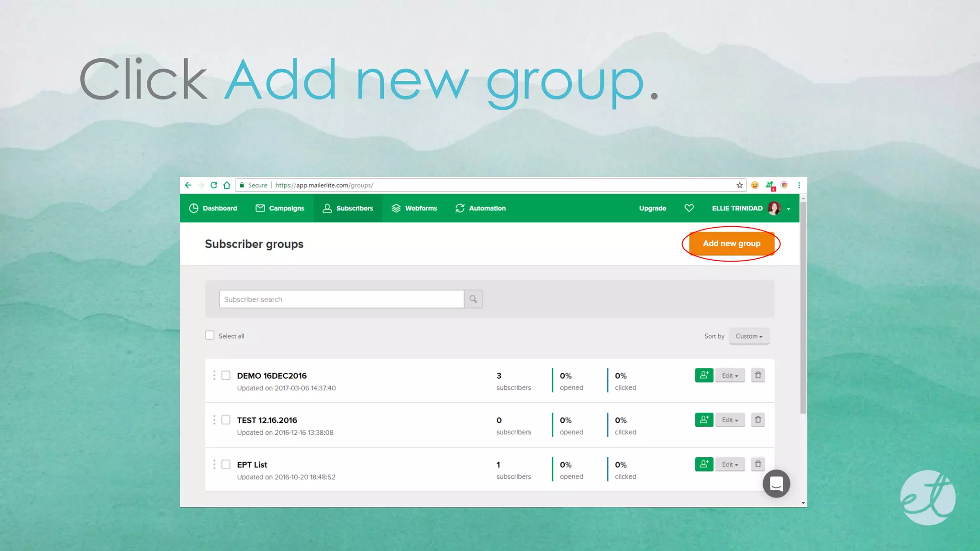
Task: Tick checkbox for EPT List
Action: pos(226,464)
